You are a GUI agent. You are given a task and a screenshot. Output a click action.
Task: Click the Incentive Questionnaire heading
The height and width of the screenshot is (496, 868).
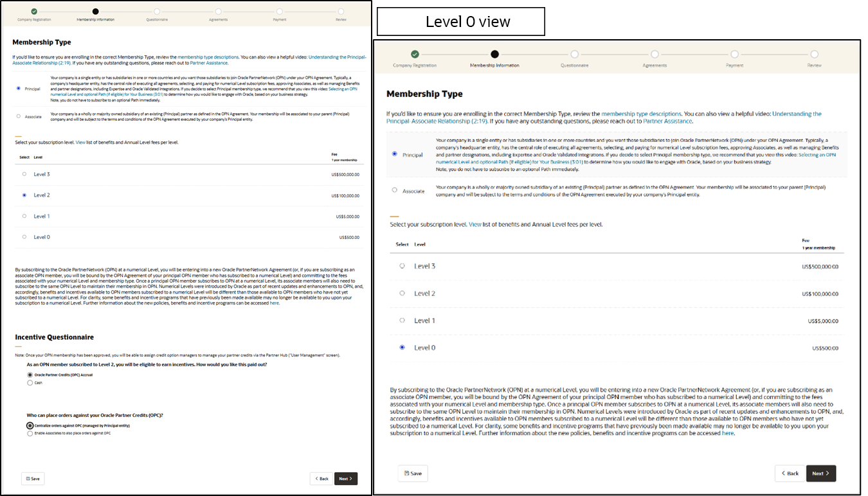click(55, 337)
